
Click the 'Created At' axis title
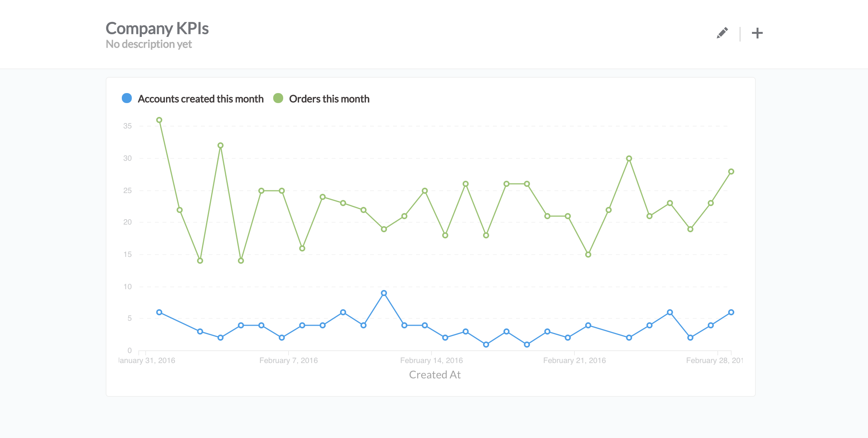tap(435, 375)
